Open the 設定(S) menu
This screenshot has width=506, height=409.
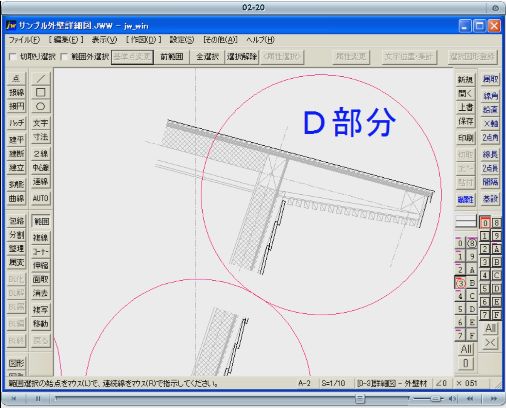point(182,40)
